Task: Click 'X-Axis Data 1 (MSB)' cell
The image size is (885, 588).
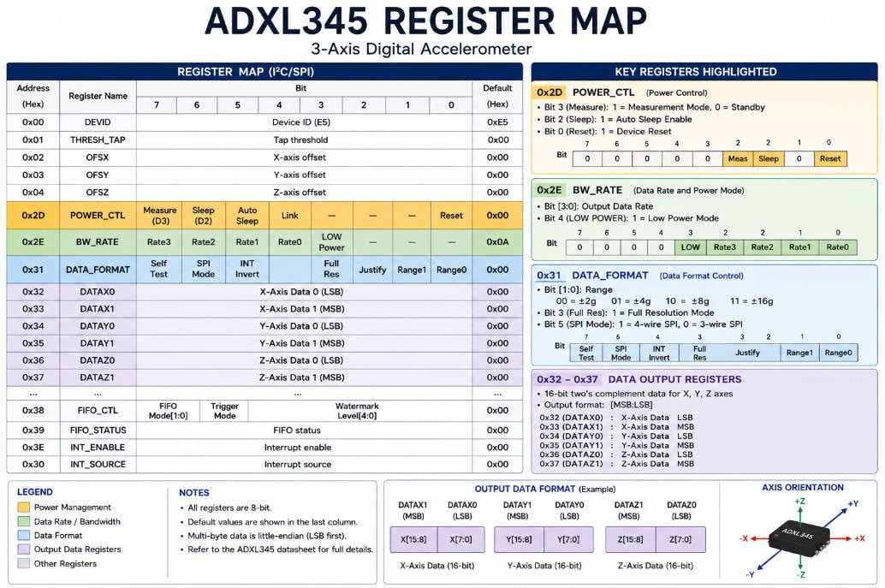Action: point(304,309)
